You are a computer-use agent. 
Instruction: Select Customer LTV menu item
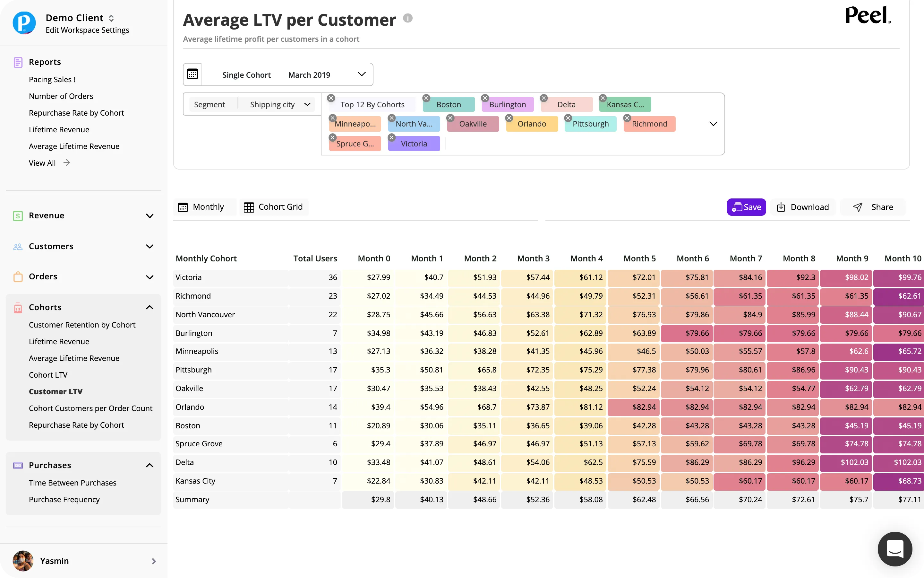point(56,391)
